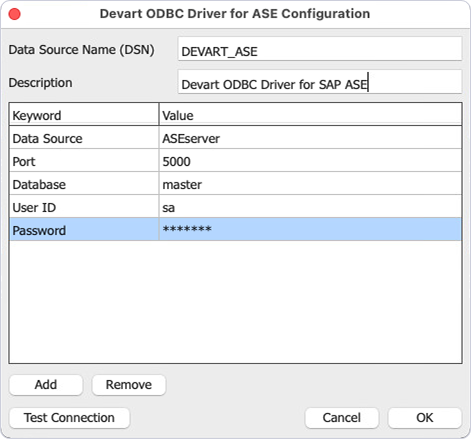The image size is (471, 439).
Task: Select the User ID keyword cell
Action: 84,207
